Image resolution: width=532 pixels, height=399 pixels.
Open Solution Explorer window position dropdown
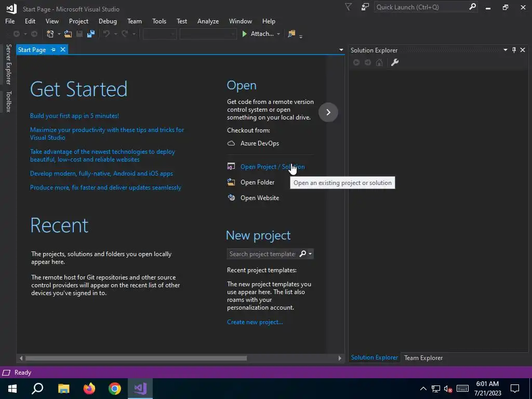[505, 50]
